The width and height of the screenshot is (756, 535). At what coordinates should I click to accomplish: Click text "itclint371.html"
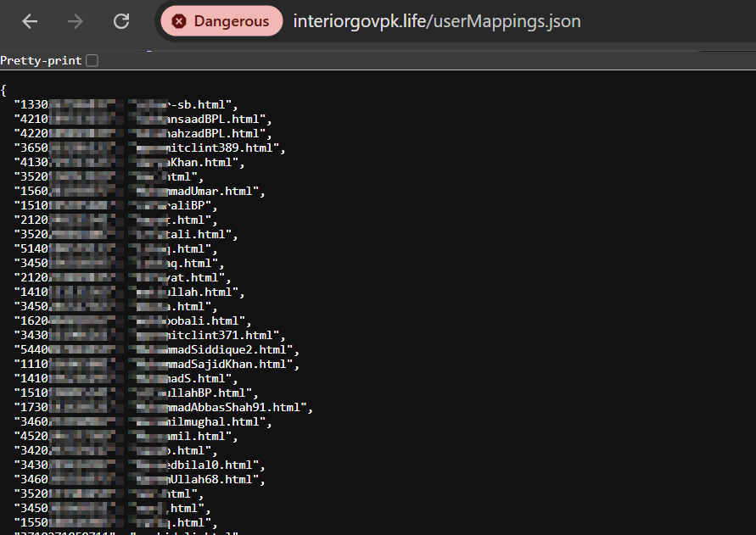tap(223, 336)
